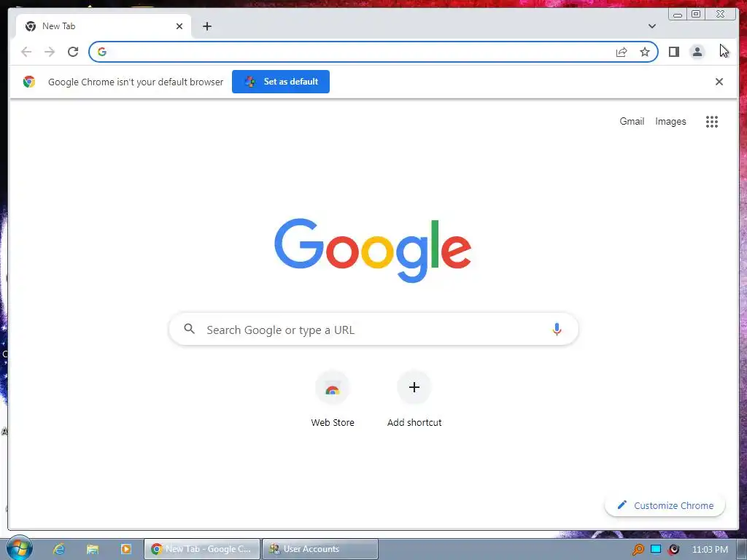747x560 pixels.
Task: Restore down the Chrome window
Action: pos(695,14)
